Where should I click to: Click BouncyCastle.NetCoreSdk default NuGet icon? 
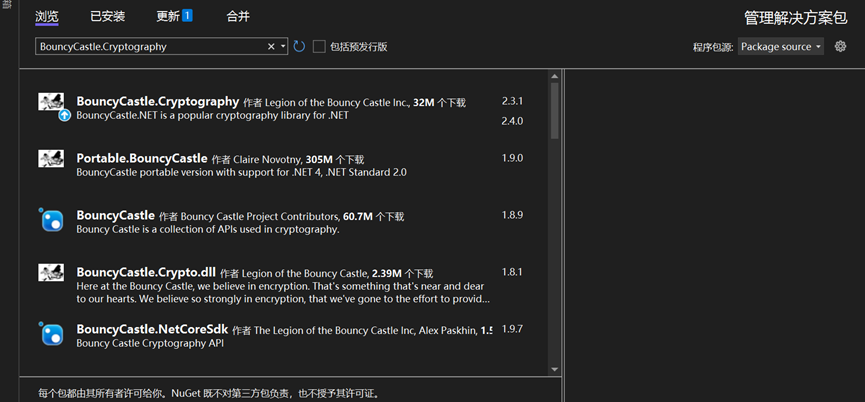(x=52, y=334)
